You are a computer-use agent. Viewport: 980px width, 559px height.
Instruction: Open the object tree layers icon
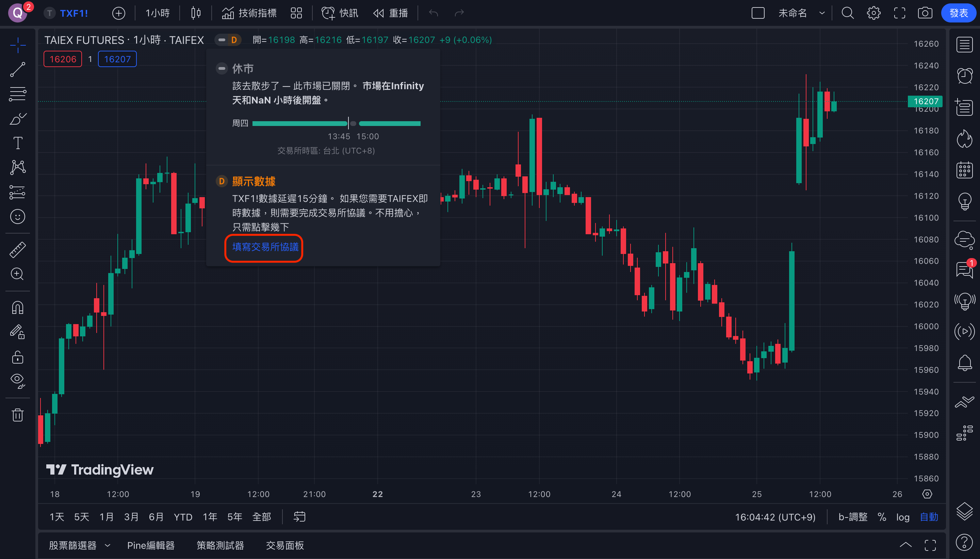964,511
